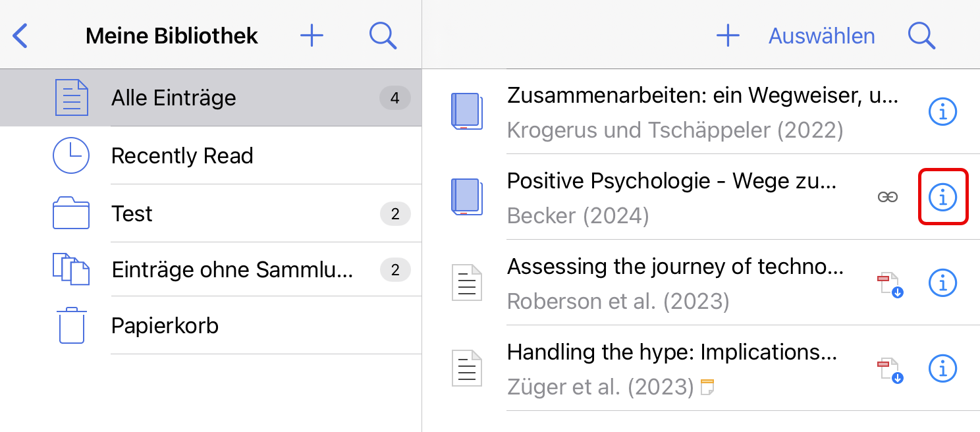Open search in the library sidebar
This screenshot has height=432, width=980.
383,36
